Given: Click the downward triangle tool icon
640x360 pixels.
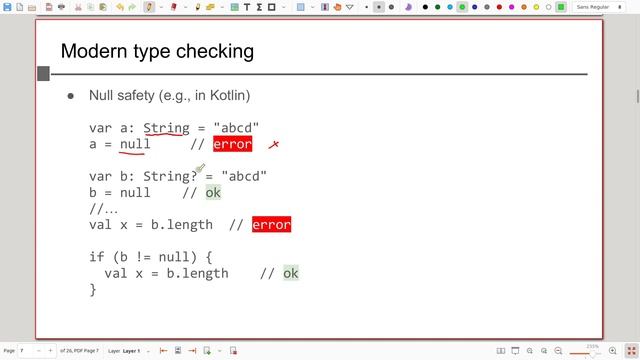Looking at the screenshot, I should pyautogui.click(x=350, y=7).
